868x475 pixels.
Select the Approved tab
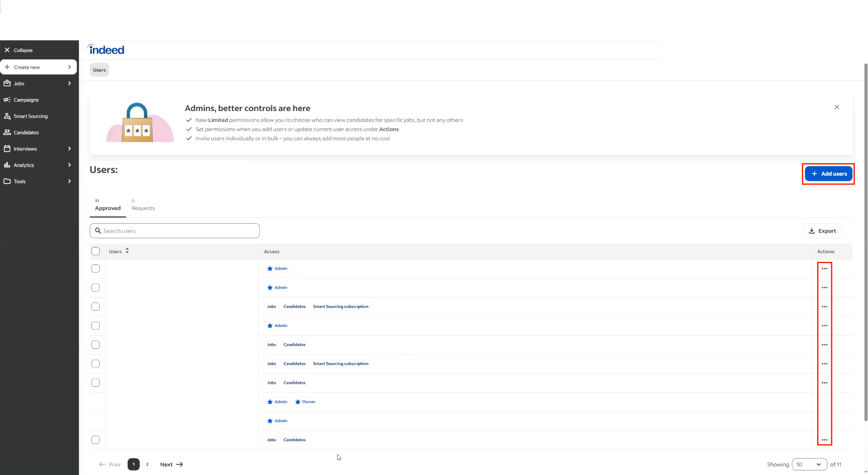pyautogui.click(x=108, y=208)
